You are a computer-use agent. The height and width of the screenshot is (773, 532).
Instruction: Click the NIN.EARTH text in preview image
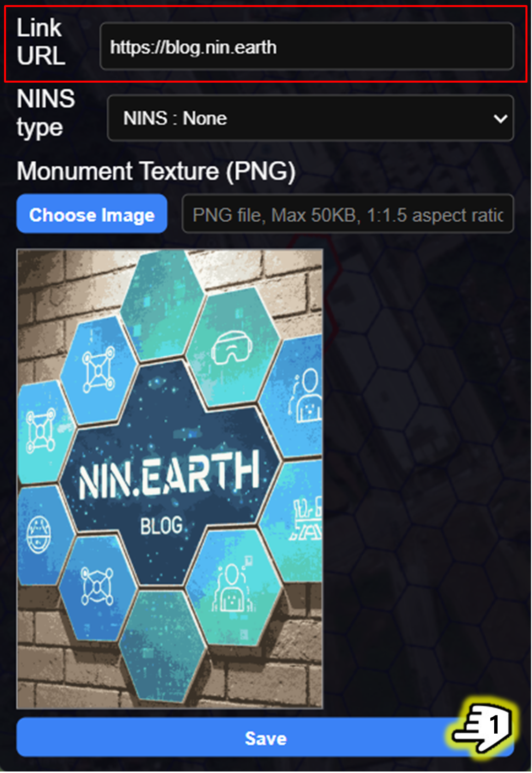[169, 474]
